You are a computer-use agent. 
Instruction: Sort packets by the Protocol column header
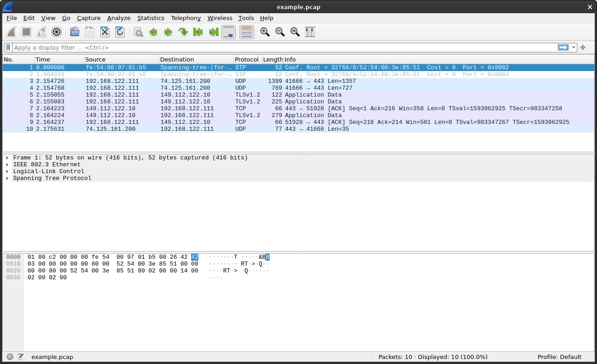[247, 60]
